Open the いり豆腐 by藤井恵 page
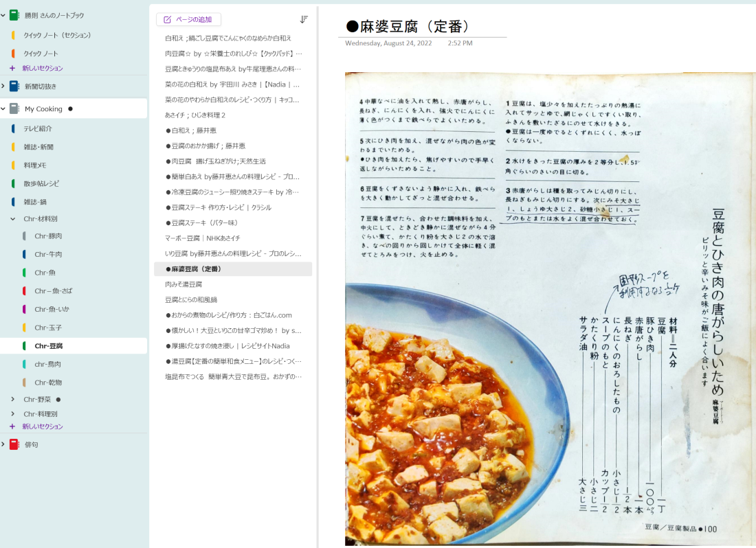The height and width of the screenshot is (548, 756). click(x=233, y=254)
